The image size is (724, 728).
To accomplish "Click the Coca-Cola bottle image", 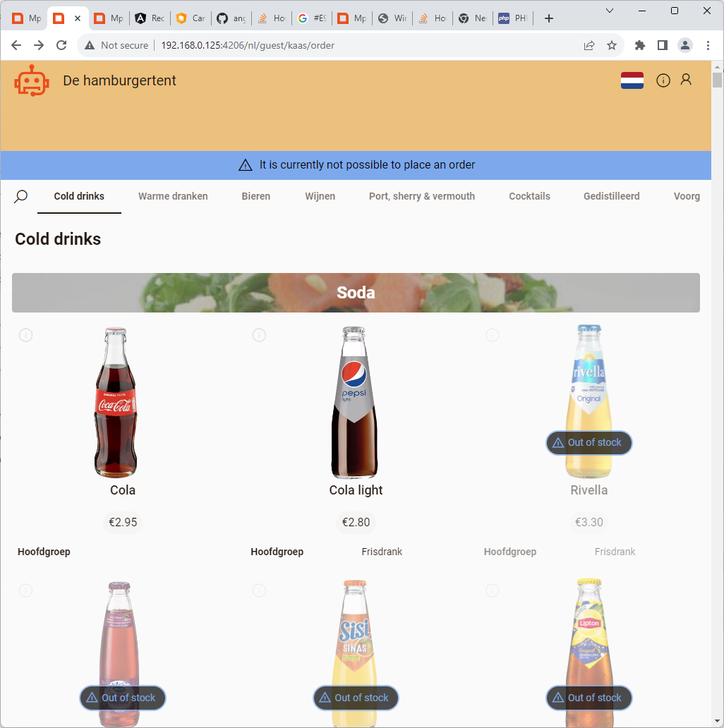I will 116,402.
